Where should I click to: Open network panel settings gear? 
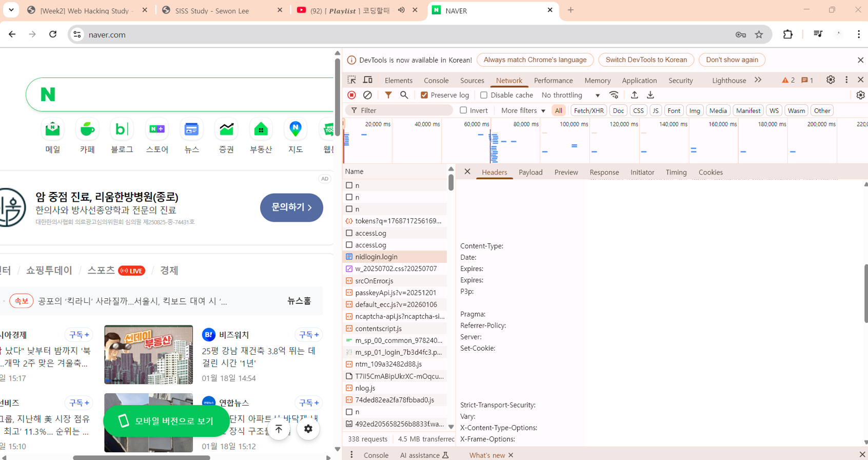point(860,95)
